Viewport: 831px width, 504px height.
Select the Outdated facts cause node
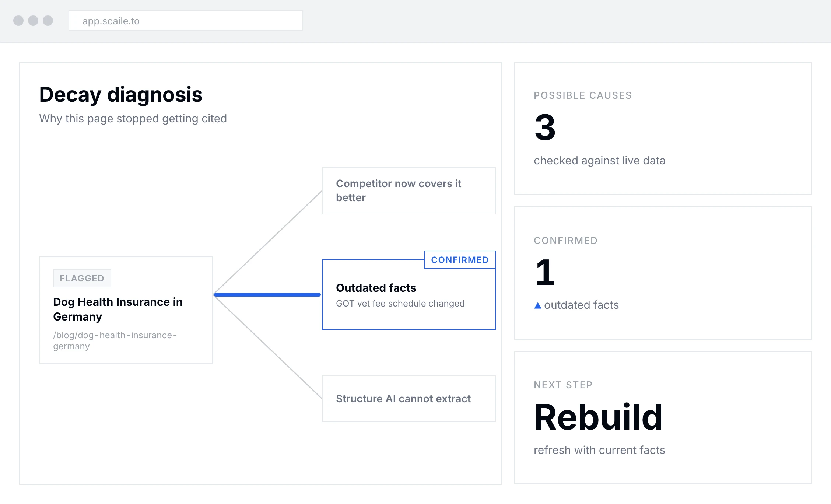(409, 295)
